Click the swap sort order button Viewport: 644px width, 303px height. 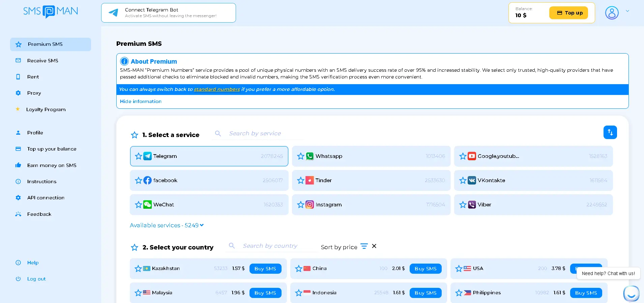[610, 132]
